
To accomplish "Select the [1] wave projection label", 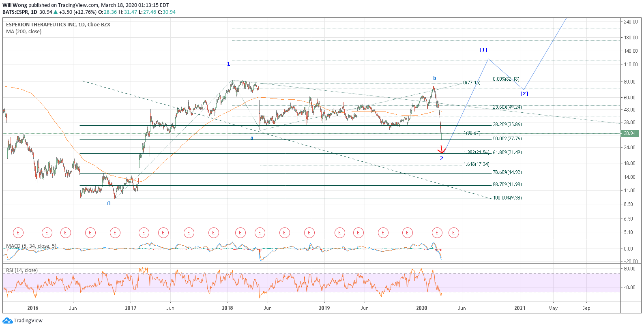I will pos(483,50).
